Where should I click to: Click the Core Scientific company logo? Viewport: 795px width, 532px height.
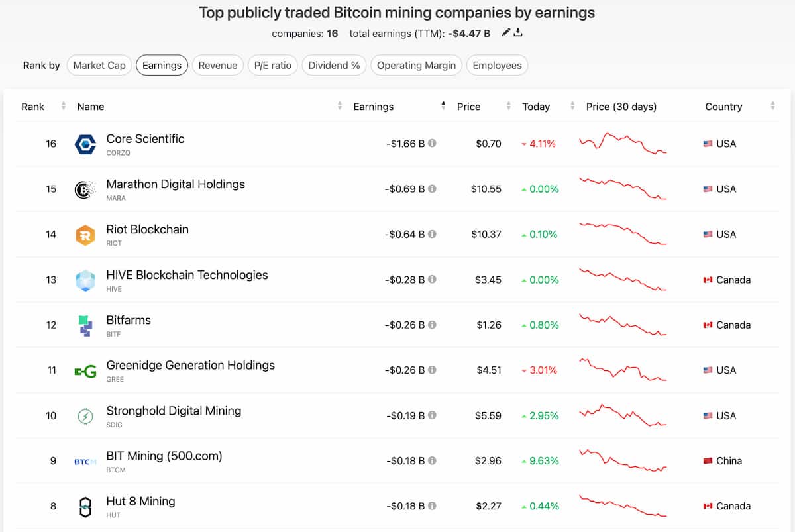[87, 143]
